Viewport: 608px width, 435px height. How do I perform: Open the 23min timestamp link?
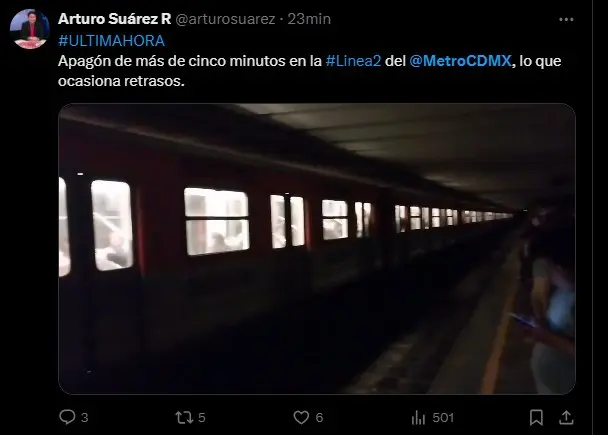coord(309,19)
